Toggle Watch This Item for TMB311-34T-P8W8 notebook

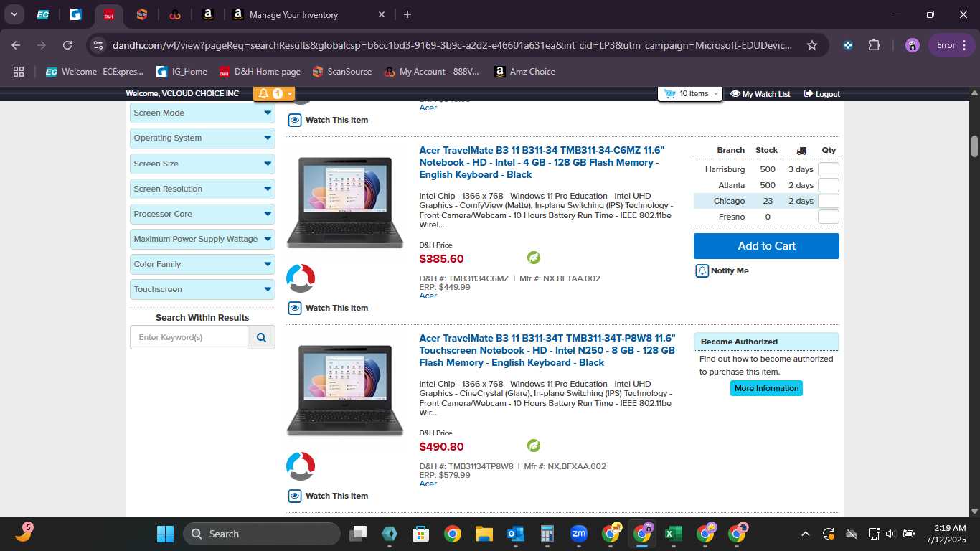328,496
